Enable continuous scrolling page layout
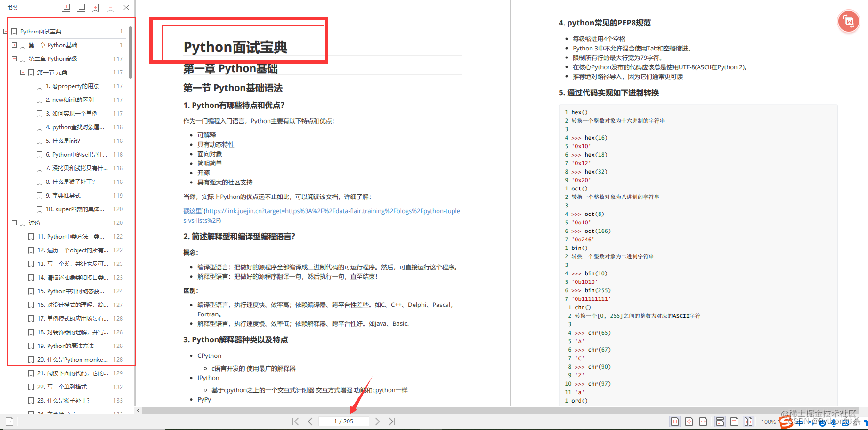Viewport: 868px width, 430px height. (x=720, y=421)
